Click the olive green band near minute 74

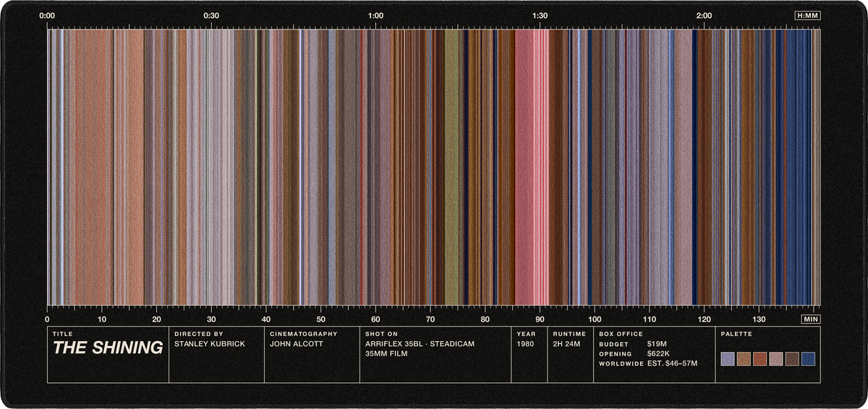(452, 166)
